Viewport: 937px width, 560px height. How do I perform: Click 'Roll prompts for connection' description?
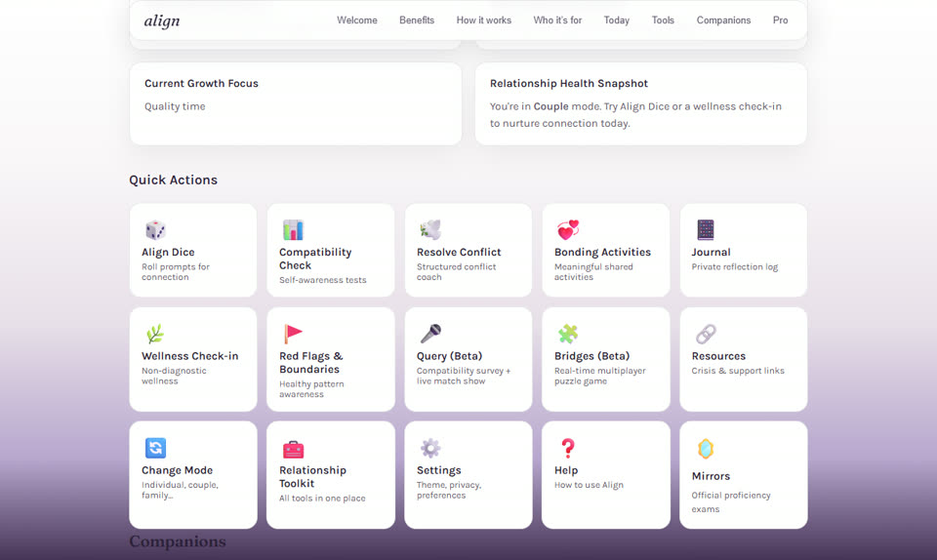pos(176,271)
